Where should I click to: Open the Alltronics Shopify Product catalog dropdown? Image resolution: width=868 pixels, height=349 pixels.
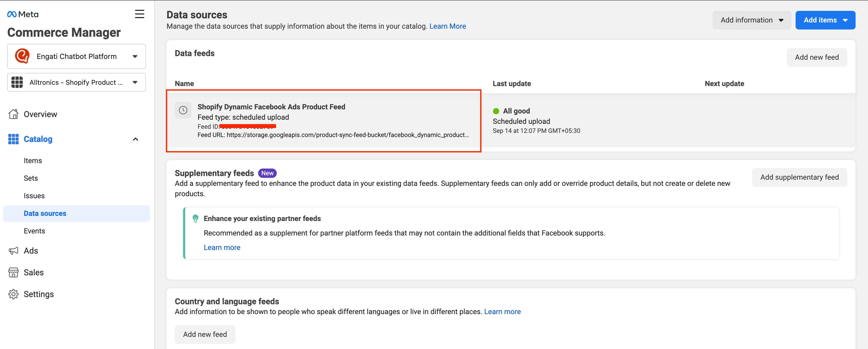[77, 82]
